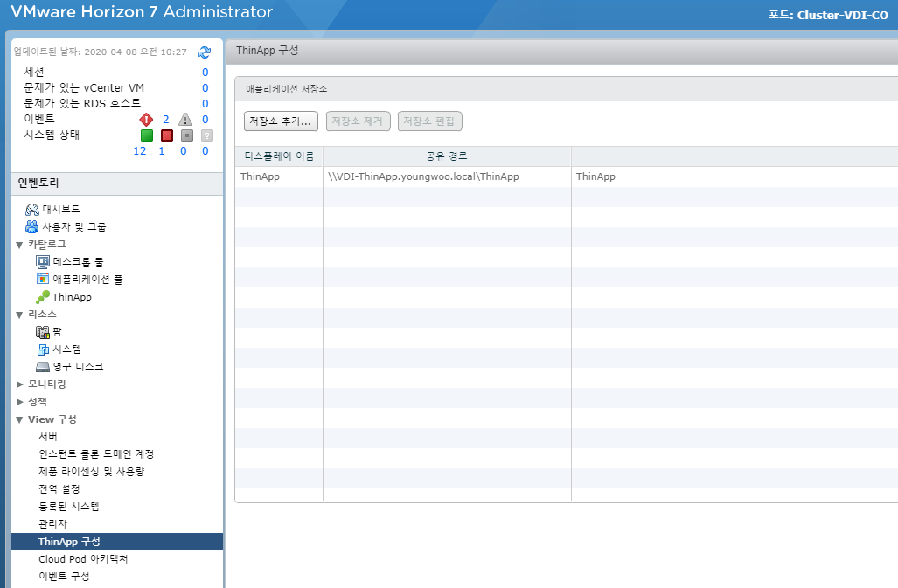The image size is (898, 588).
Task: Click the machines icon beside 시스템
Action: [x=43, y=349]
